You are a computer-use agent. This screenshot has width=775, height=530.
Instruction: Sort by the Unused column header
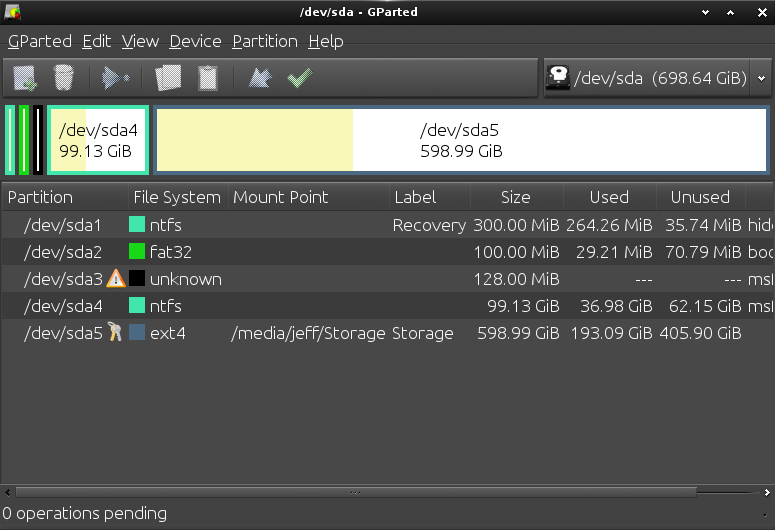pos(700,197)
